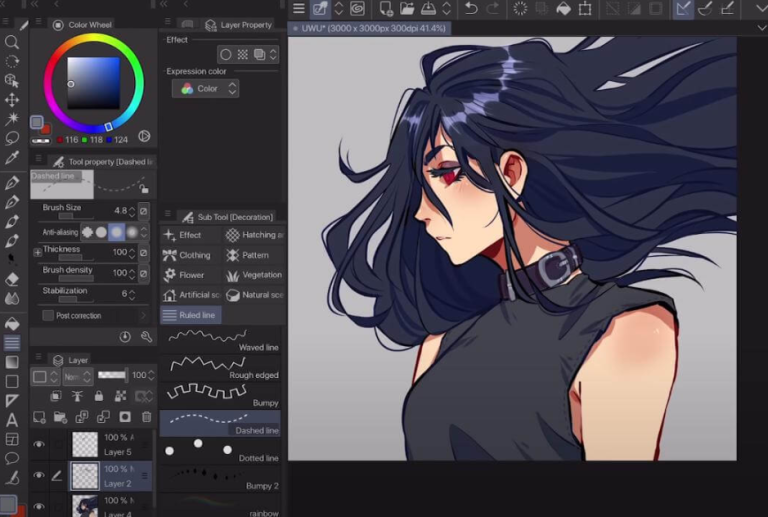Choose the Flower decoration group
The image size is (768, 517).
pos(190,275)
